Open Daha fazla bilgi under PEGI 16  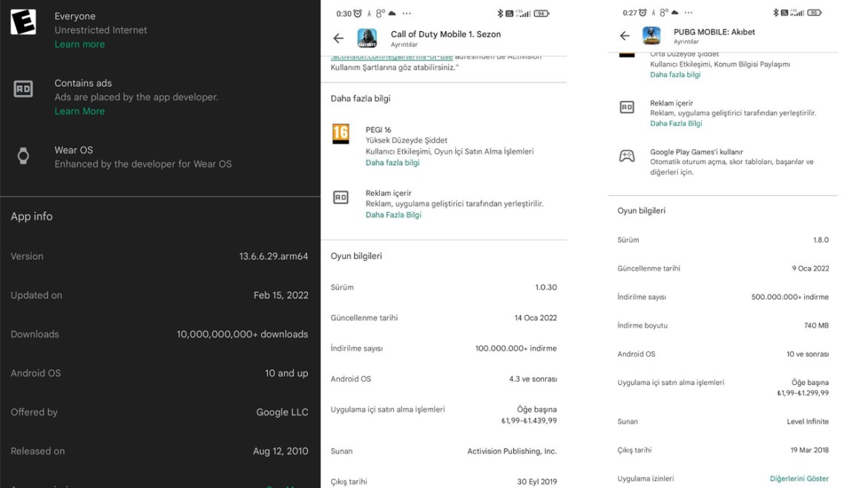click(392, 162)
